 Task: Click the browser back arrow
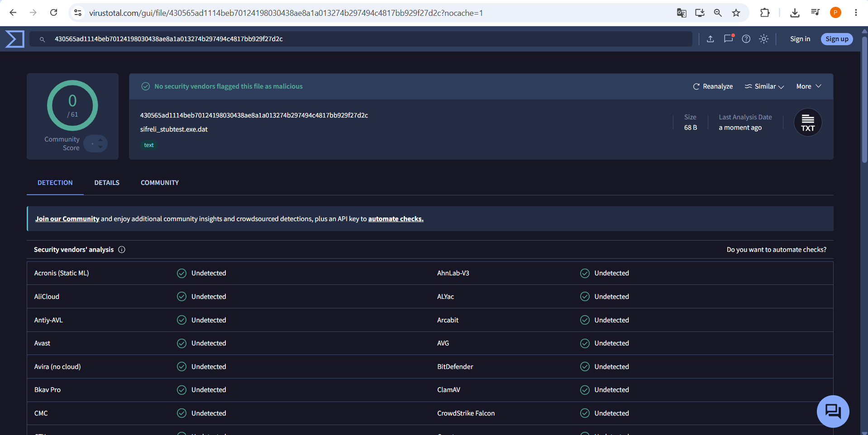tap(13, 13)
